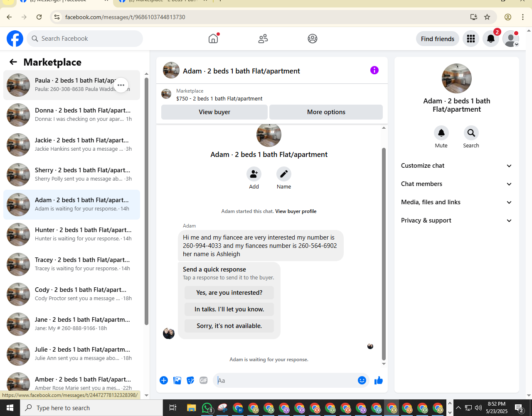Click the purple conversation info icon

coord(374,70)
